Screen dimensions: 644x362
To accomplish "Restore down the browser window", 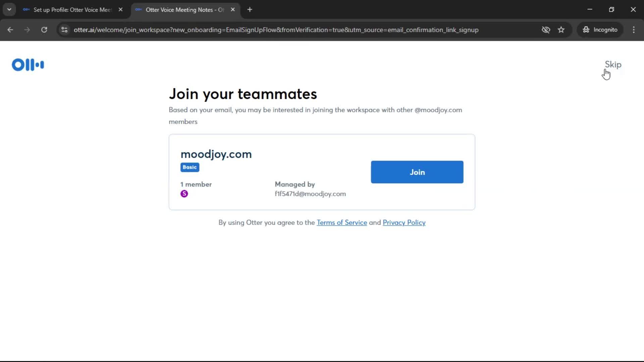I will point(611,9).
